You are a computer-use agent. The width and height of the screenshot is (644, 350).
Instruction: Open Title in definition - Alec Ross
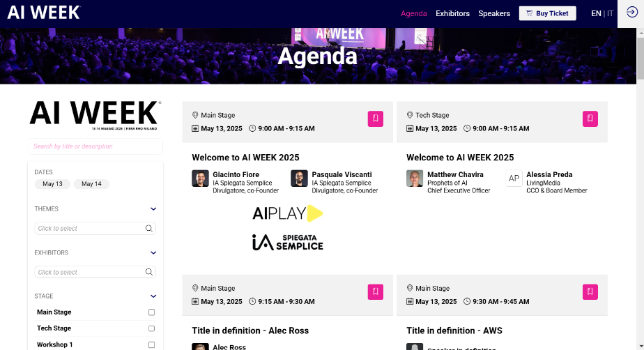pos(250,330)
